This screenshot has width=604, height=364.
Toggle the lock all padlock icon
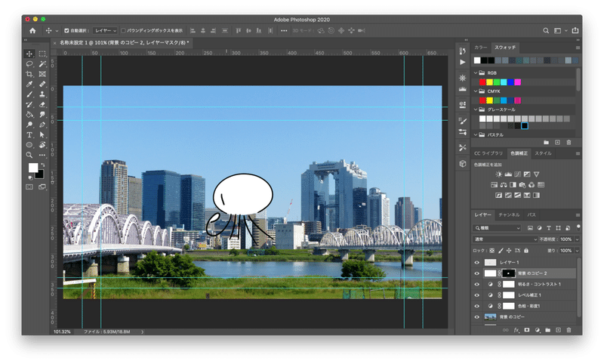[526, 251]
